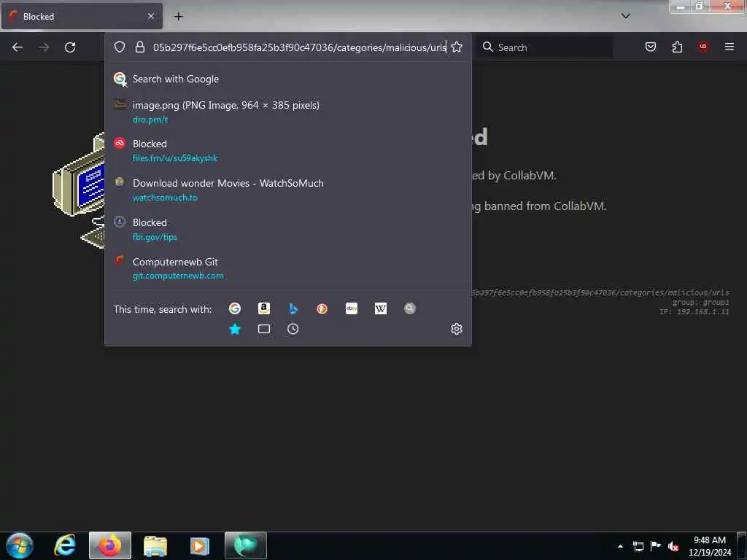This screenshot has height=560, width=747.
Task: Open the Pocket save icon
Action: tap(650, 47)
